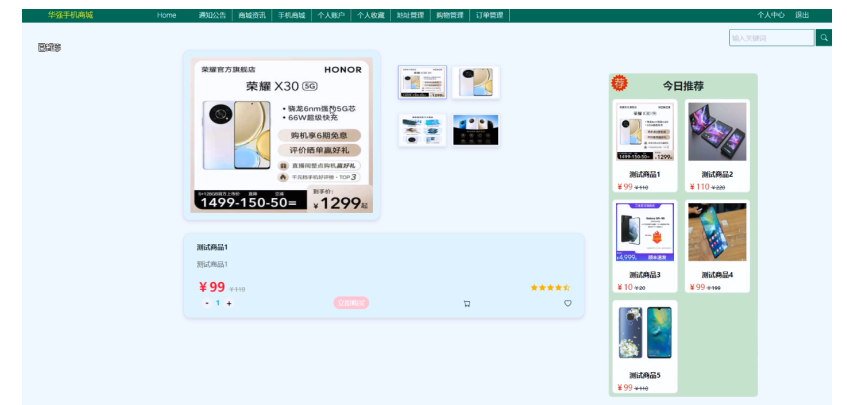Viewport: 847px width, 405px height.
Task: Add product to cart via cart icon
Action: pyautogui.click(x=467, y=303)
